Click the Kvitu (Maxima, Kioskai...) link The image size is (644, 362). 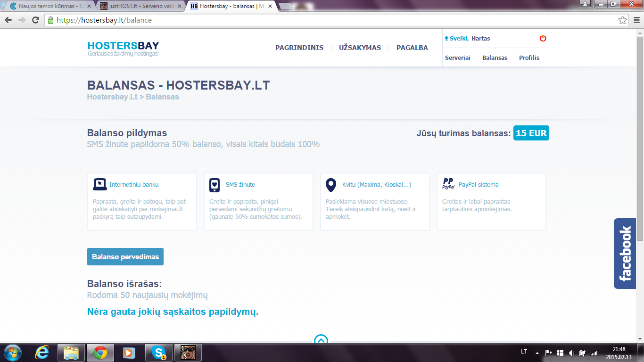377,184
